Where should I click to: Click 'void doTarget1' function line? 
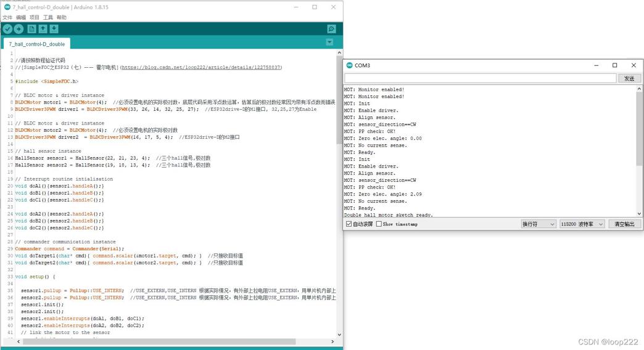pos(129,256)
